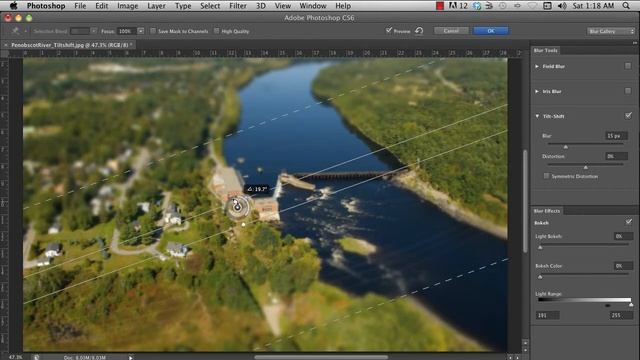Click the Light Bokeh value field
This screenshot has width=640, height=360.
pos(623,236)
